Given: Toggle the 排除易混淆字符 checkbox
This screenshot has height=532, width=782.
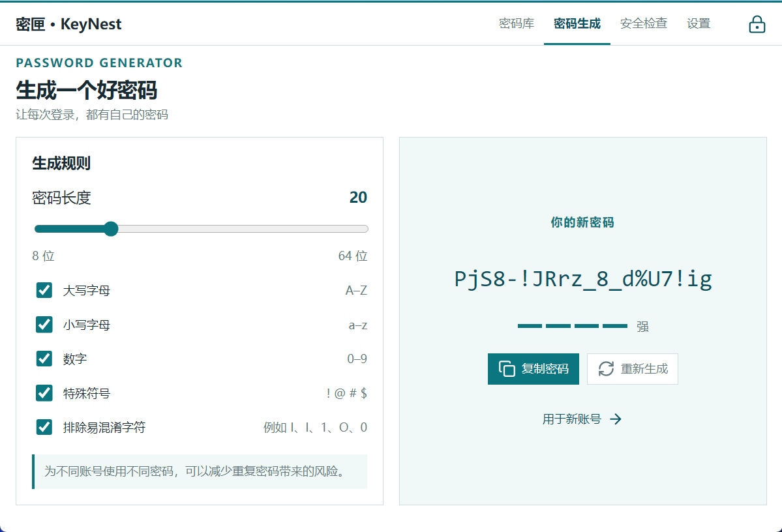Looking at the screenshot, I should tap(44, 427).
